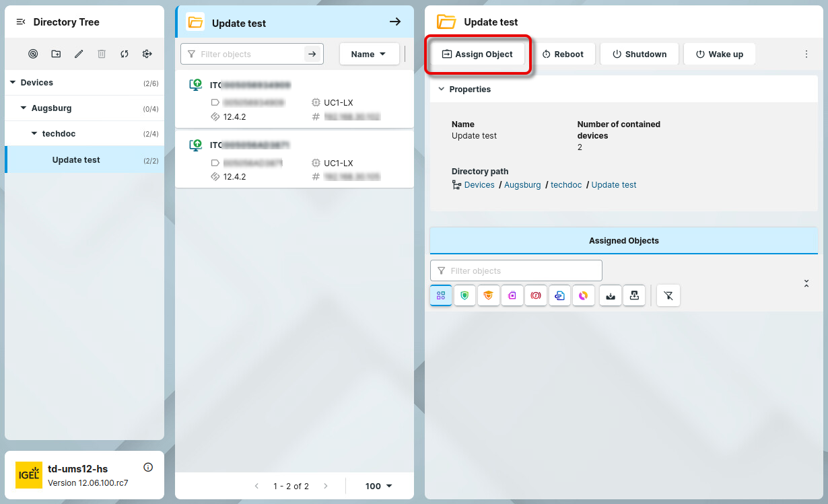This screenshot has width=828, height=504.
Task: Collapse the Directory Tree panel with the menu icon
Action: [x=21, y=22]
